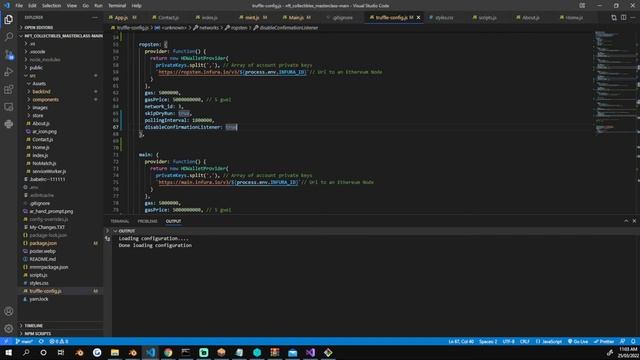Open the File menu
640x360 pixels.
19,6
